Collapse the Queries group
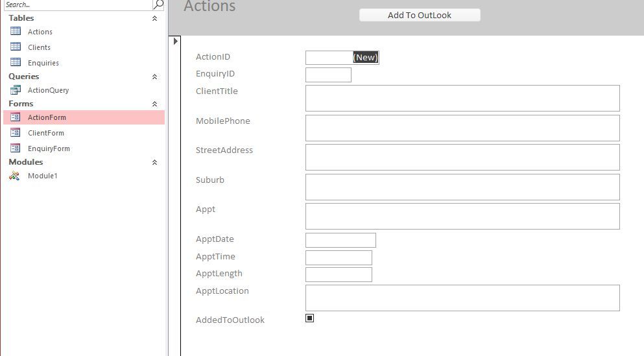This screenshot has width=644, height=356. (154, 77)
